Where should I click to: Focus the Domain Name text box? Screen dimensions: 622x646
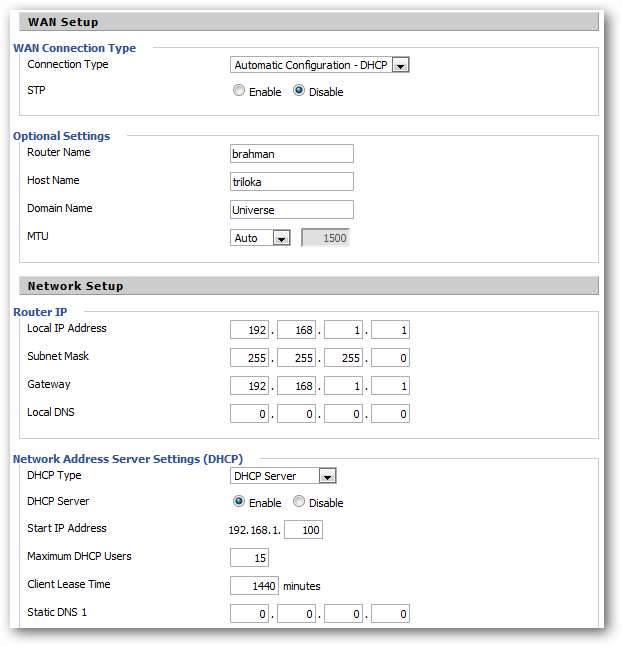[291, 210]
